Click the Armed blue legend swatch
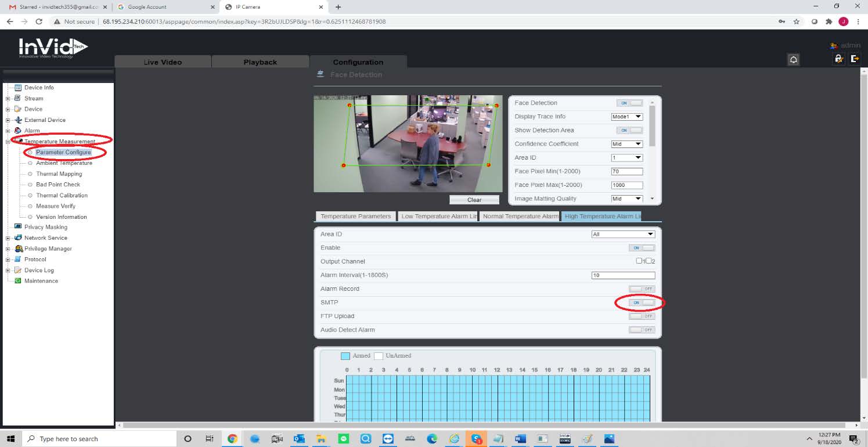Screen dimensions: 868x447 (345, 356)
